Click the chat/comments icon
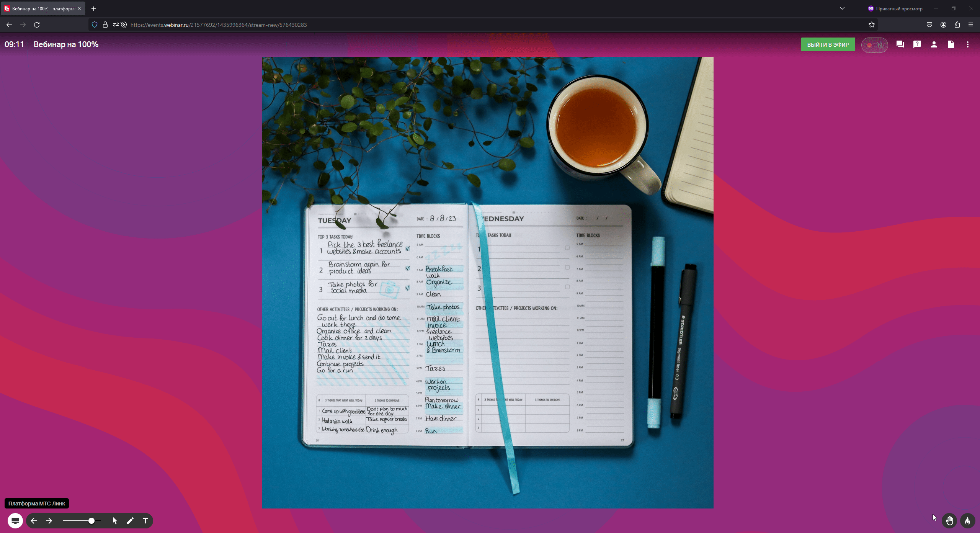 click(901, 44)
